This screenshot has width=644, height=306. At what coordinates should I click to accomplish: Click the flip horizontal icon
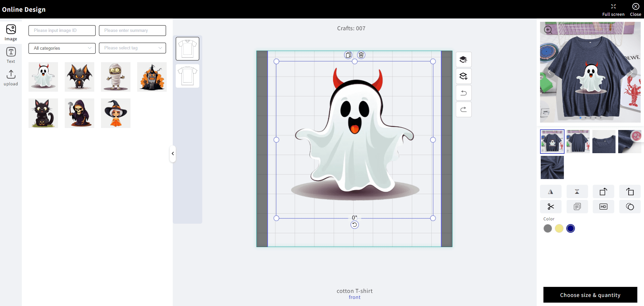550,192
